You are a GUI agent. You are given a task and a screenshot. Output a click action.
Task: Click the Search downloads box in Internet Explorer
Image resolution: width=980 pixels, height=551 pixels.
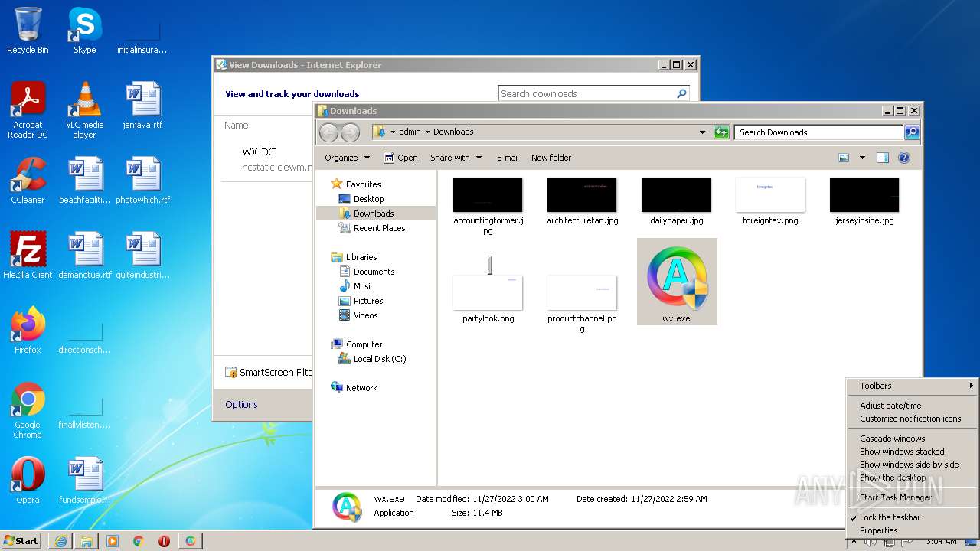click(586, 93)
